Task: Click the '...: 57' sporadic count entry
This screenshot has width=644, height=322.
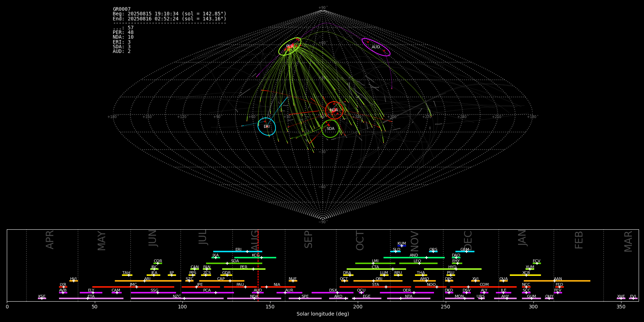Action: pyautogui.click(x=123, y=28)
